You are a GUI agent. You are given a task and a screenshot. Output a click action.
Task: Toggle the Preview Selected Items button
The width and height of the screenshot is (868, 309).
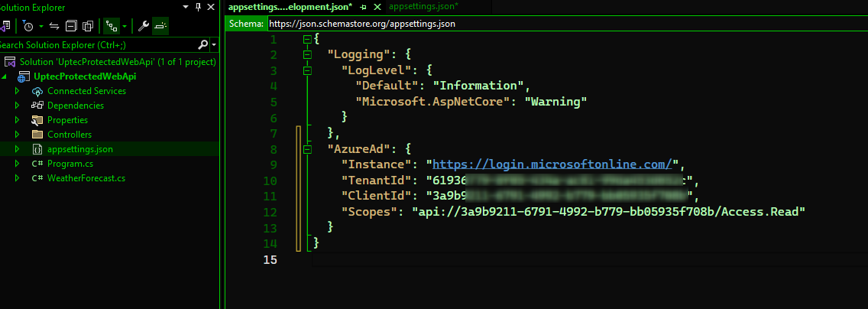[160, 25]
